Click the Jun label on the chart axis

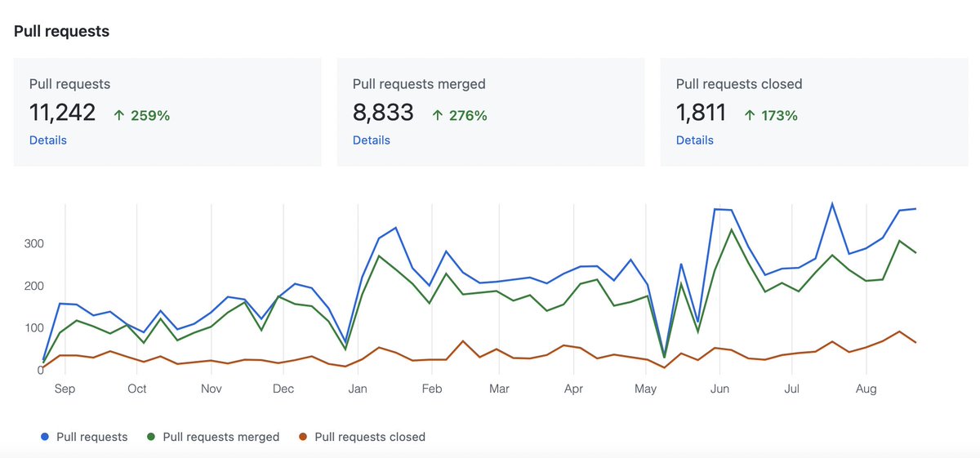tap(719, 389)
